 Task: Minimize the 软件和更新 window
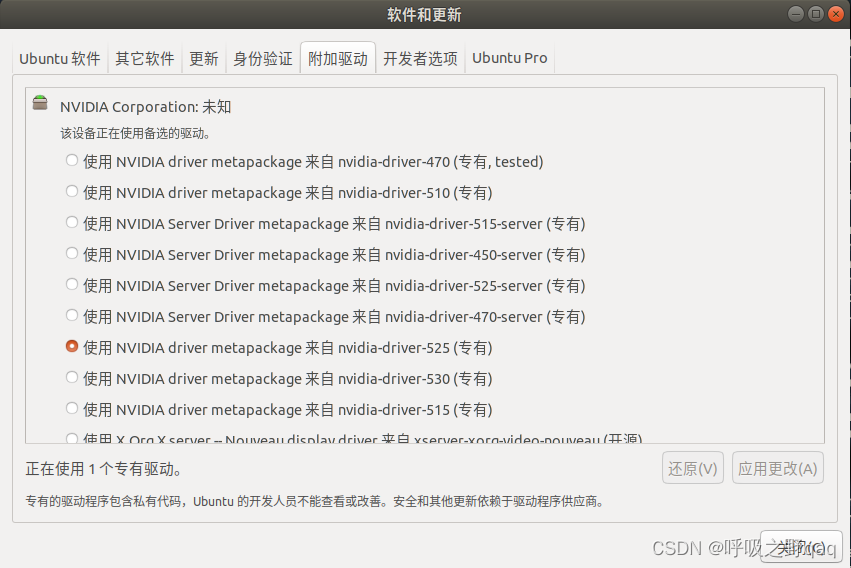pyautogui.click(x=796, y=14)
